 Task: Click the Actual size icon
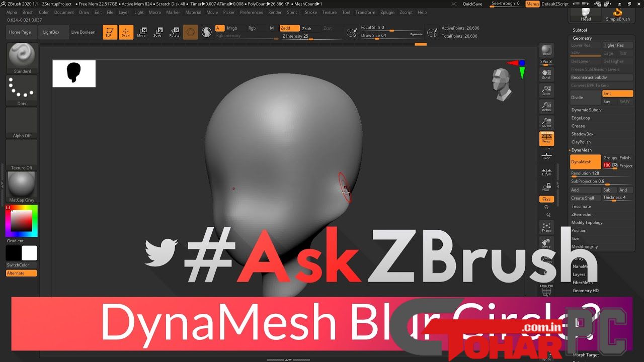tap(546, 107)
